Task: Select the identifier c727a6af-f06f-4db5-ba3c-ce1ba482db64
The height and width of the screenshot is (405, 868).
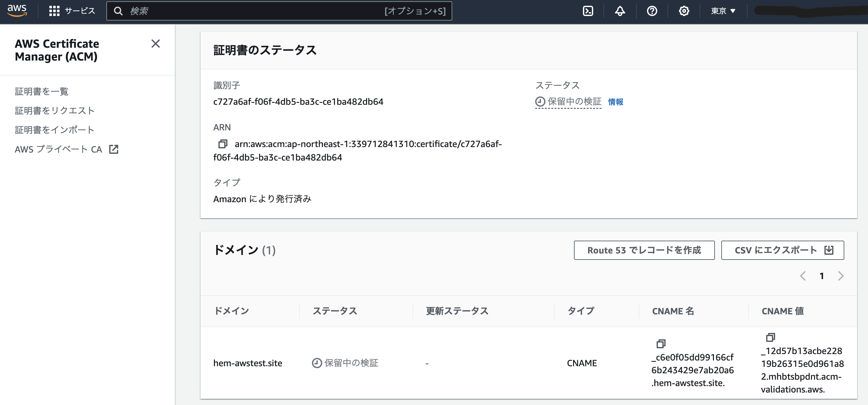Action: 298,102
